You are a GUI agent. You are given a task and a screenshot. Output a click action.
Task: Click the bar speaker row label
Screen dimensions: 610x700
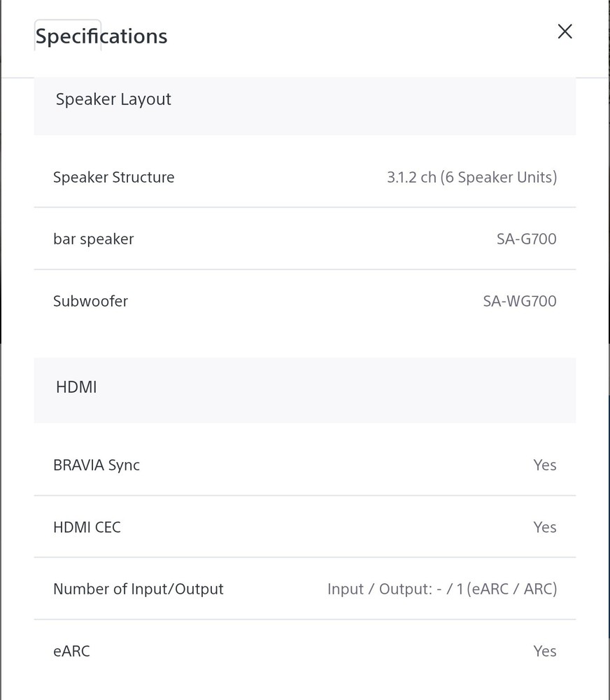93,239
